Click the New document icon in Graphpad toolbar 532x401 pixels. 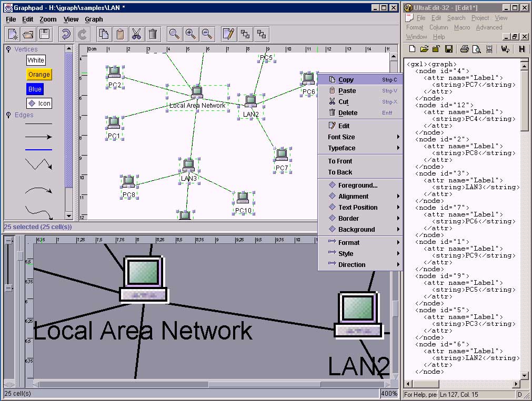13,34
